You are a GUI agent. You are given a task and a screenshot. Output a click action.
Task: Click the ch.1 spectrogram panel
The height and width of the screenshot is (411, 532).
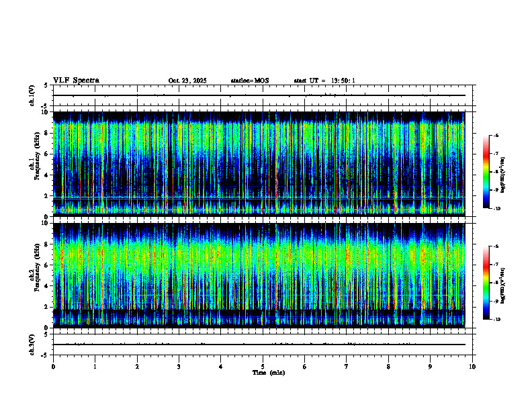click(259, 164)
